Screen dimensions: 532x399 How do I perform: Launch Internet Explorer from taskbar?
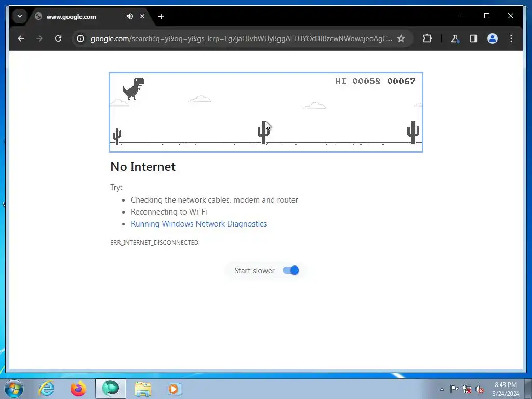click(46, 389)
